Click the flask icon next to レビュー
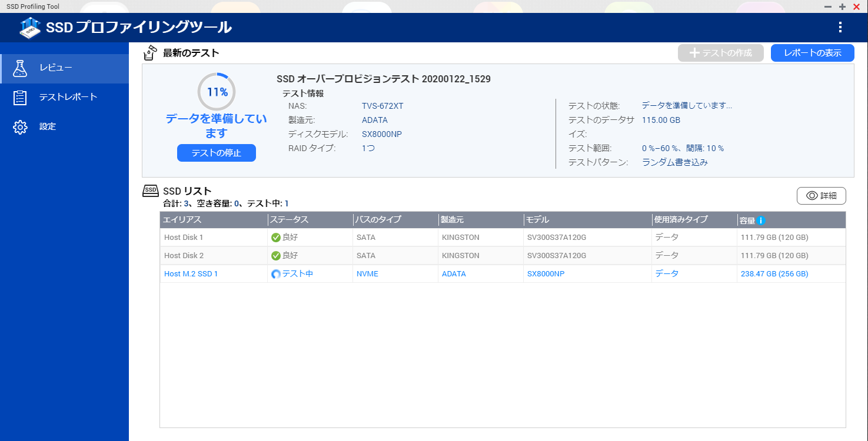The image size is (868, 441). (x=21, y=68)
